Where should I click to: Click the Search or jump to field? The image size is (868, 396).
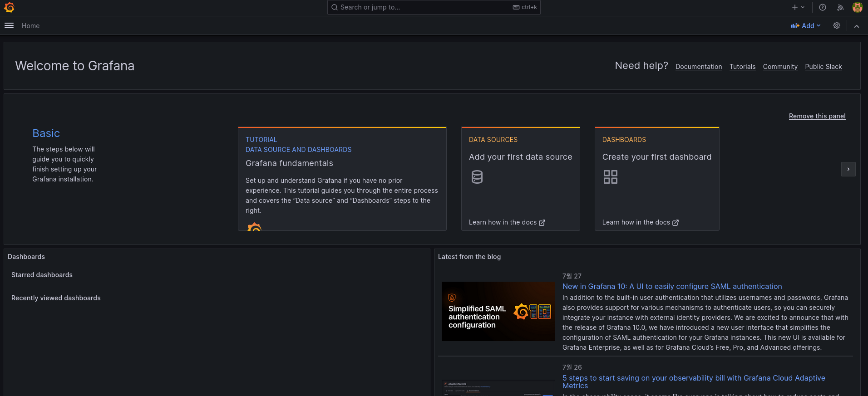(434, 7)
